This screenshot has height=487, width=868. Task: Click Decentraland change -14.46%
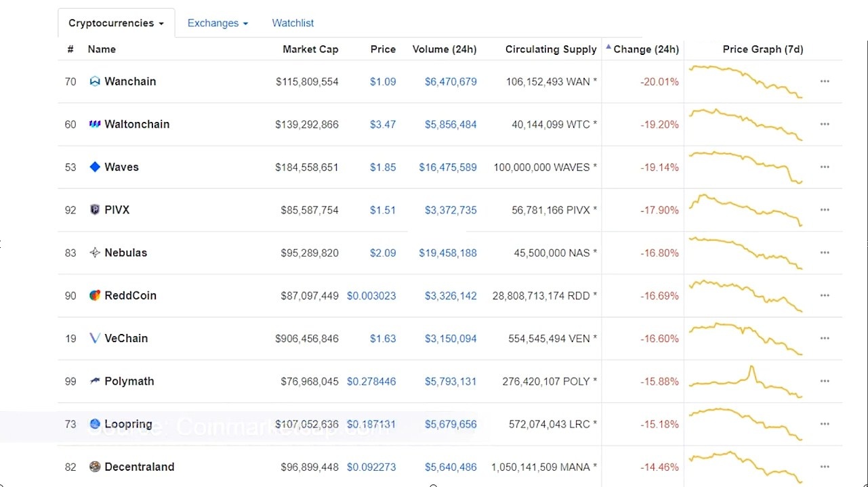659,467
